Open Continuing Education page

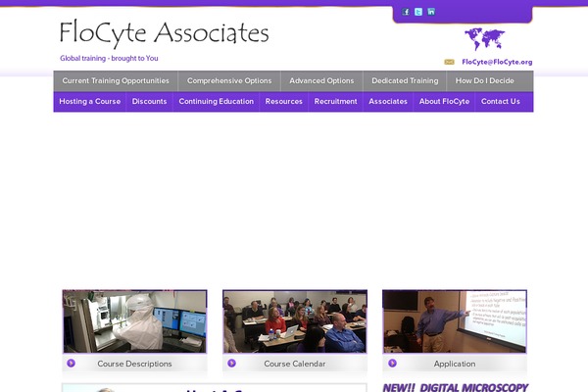(216, 102)
